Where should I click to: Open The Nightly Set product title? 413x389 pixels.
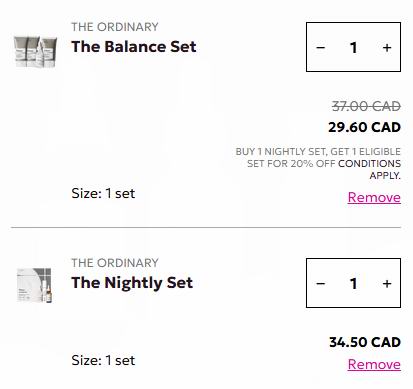[x=132, y=283]
